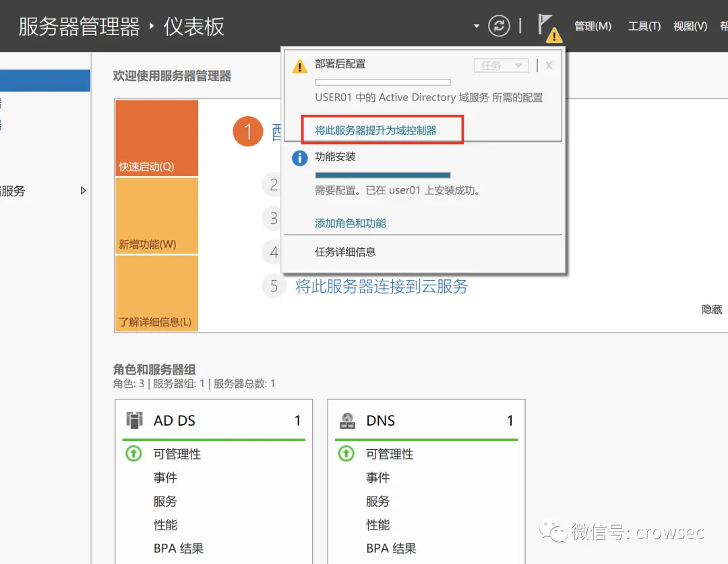728x564 pixels.
Task: Click the green AD DS manageability status icon
Action: [x=134, y=454]
